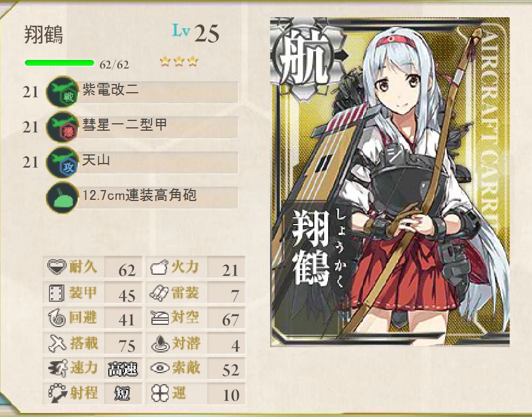Click the dive bomber icon beside 彗星一二型甲
532x417 pixels.
pos(62,127)
